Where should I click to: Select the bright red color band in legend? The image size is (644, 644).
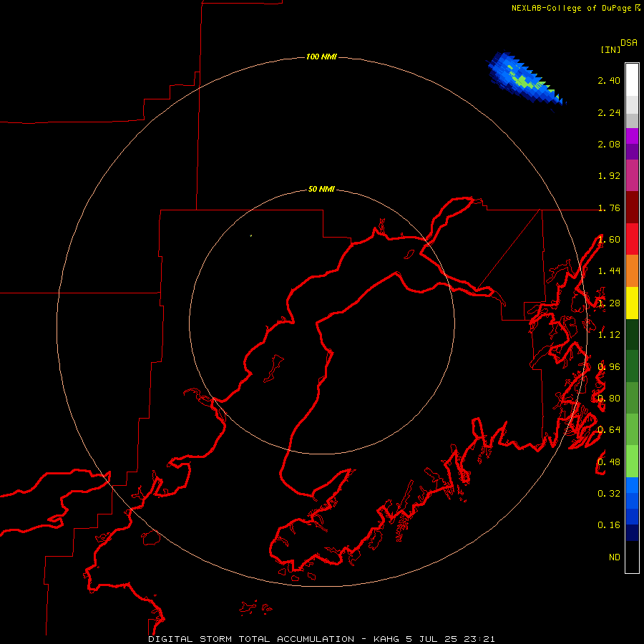pyautogui.click(x=632, y=239)
